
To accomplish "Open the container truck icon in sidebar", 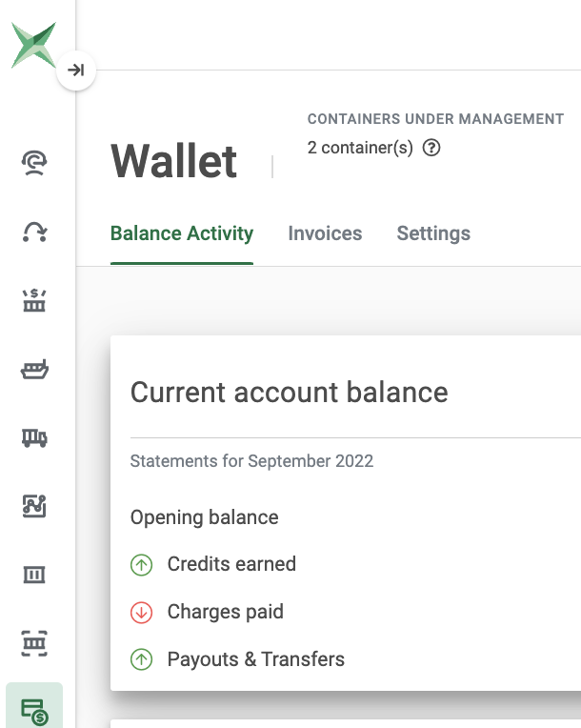I will click(34, 437).
